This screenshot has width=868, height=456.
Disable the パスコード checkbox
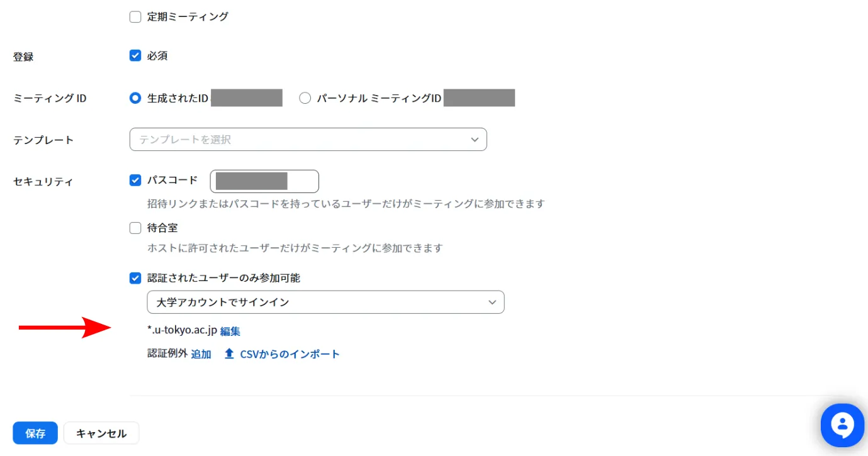point(135,181)
